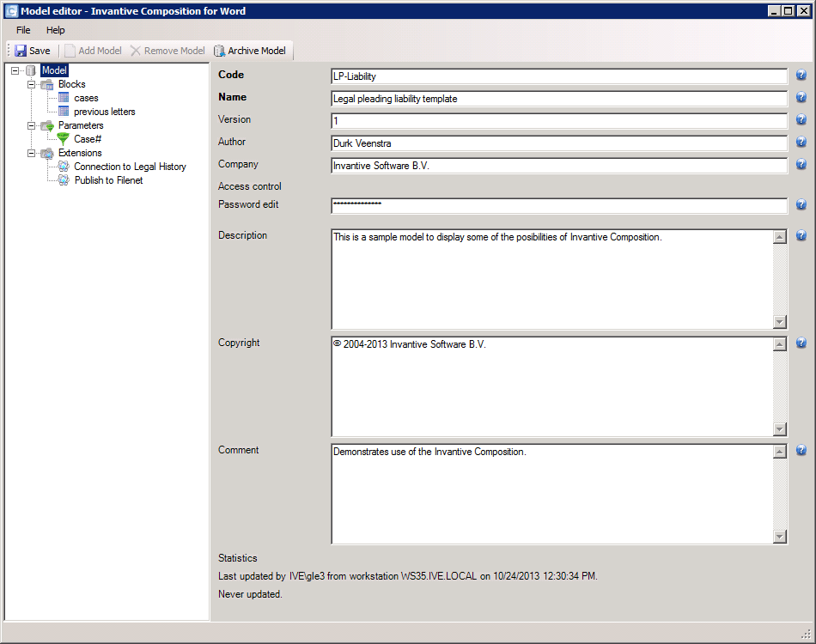This screenshot has width=816, height=644.
Task: Click the Remove Model toolbar button
Action: [x=167, y=51]
